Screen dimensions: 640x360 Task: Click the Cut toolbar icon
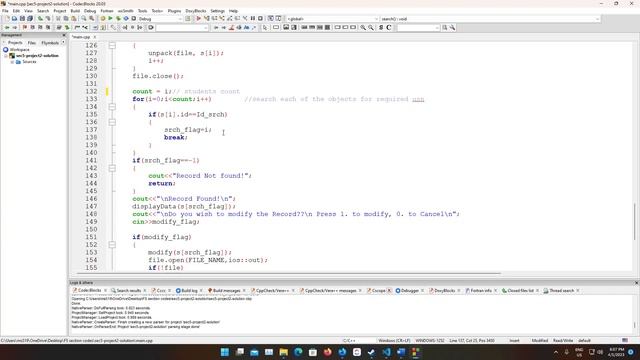click(x=58, y=19)
